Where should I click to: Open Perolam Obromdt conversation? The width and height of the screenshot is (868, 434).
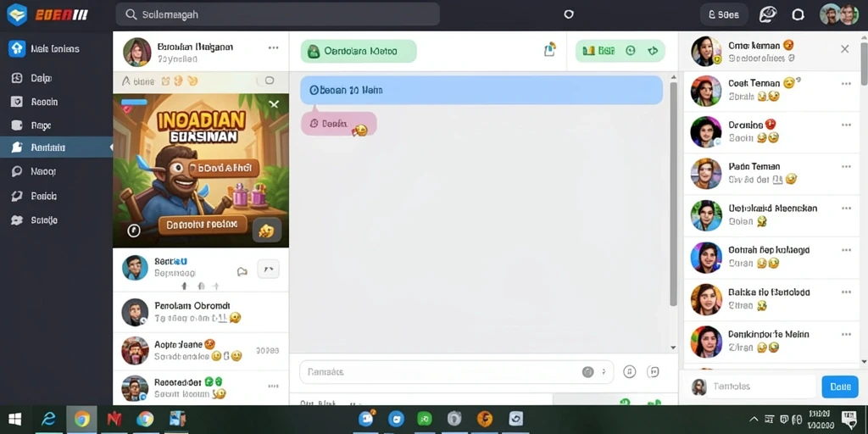click(x=200, y=312)
